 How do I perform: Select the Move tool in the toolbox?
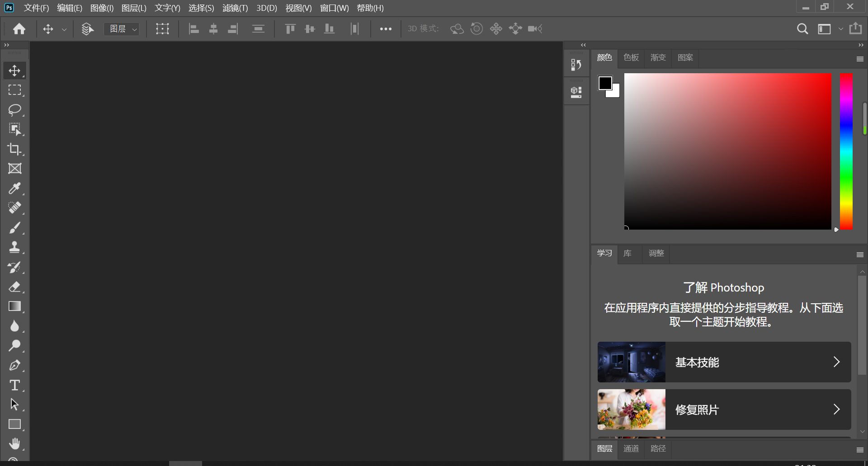[x=14, y=71]
